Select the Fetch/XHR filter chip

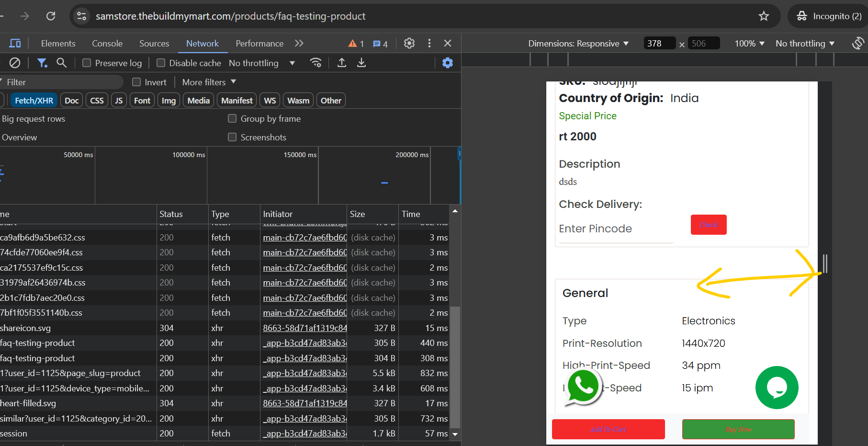[x=34, y=101]
